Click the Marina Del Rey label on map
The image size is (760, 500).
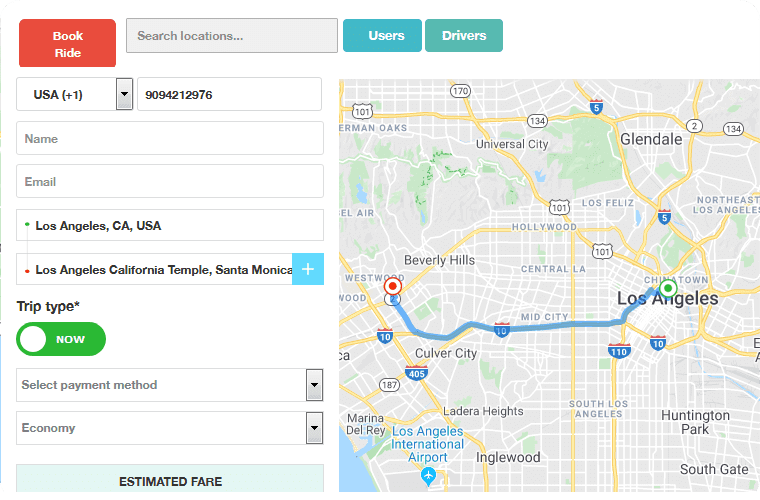click(x=365, y=424)
